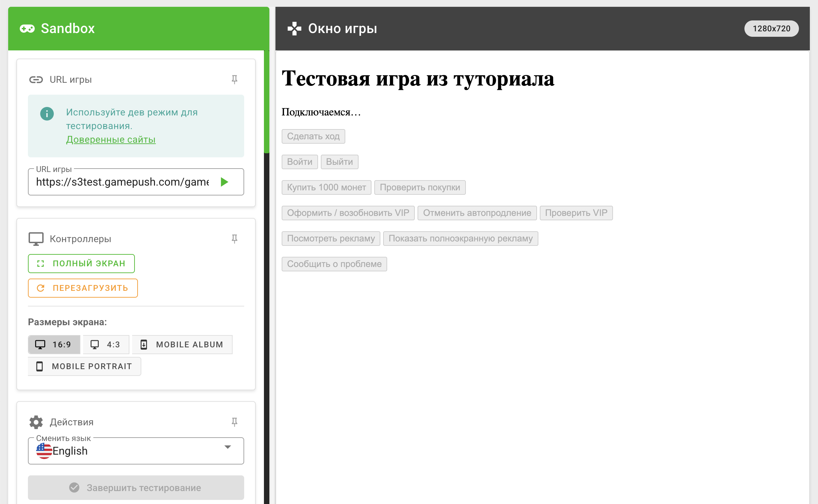Click the Sandbox gamepad logo icon

pyautogui.click(x=27, y=29)
